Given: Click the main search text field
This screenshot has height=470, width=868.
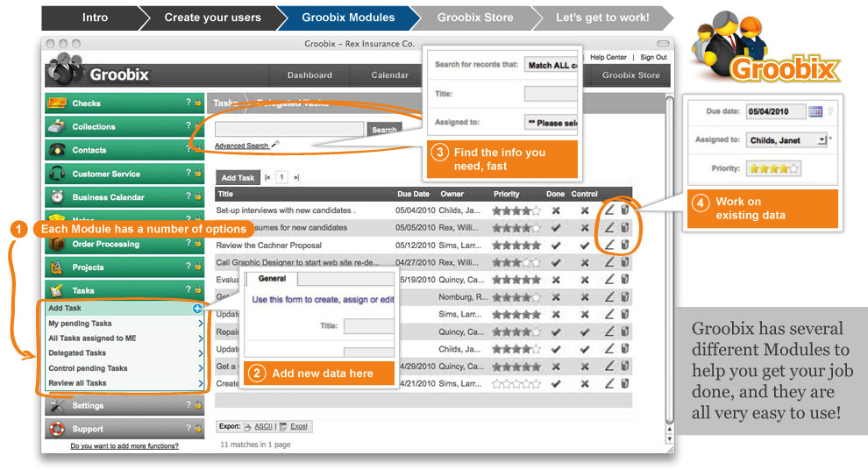Looking at the screenshot, I should pyautogui.click(x=289, y=130).
